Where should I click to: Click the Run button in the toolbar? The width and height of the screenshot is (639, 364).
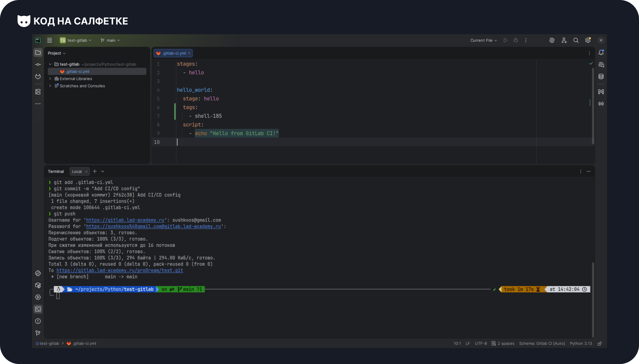[x=506, y=40]
